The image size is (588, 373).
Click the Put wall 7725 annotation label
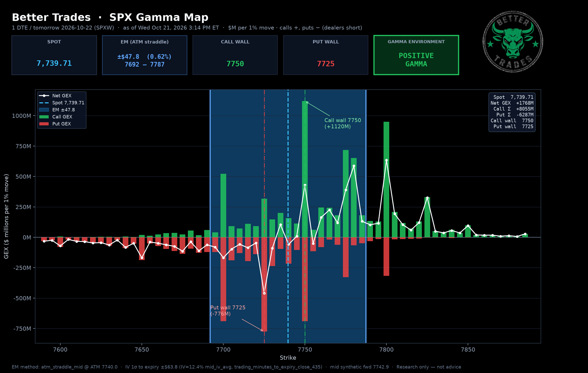228,311
